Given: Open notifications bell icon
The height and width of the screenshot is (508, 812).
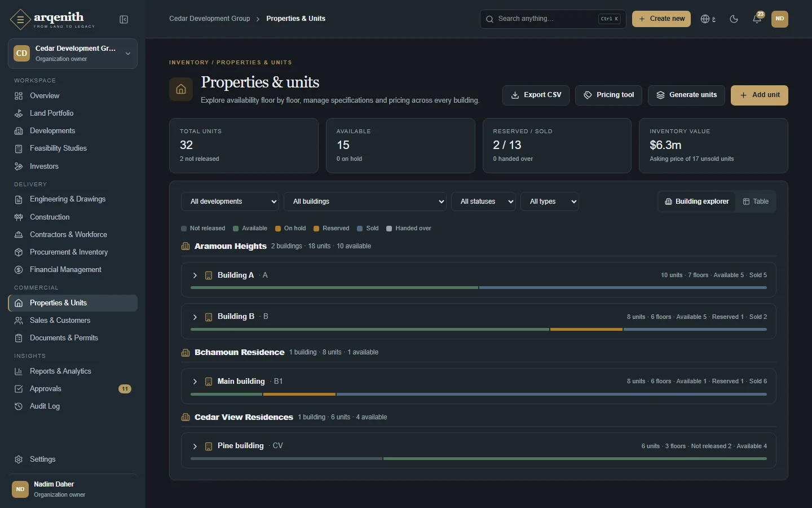Looking at the screenshot, I should click(757, 19).
